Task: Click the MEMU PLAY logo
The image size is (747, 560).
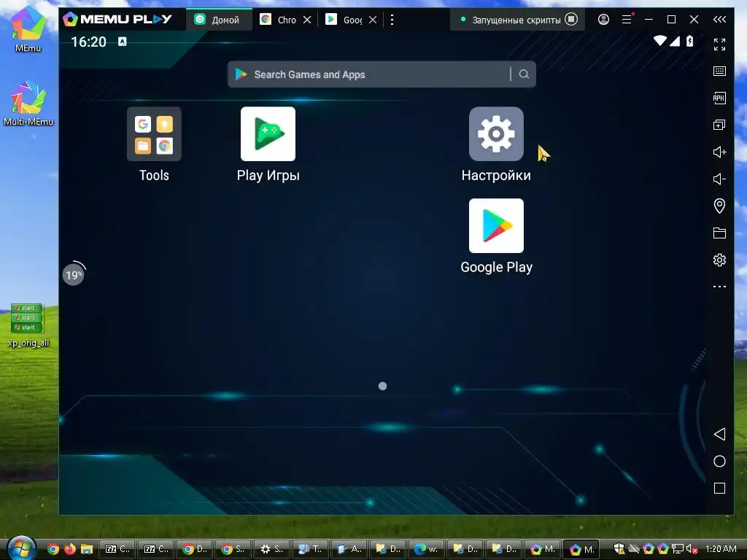Action: pyautogui.click(x=117, y=19)
